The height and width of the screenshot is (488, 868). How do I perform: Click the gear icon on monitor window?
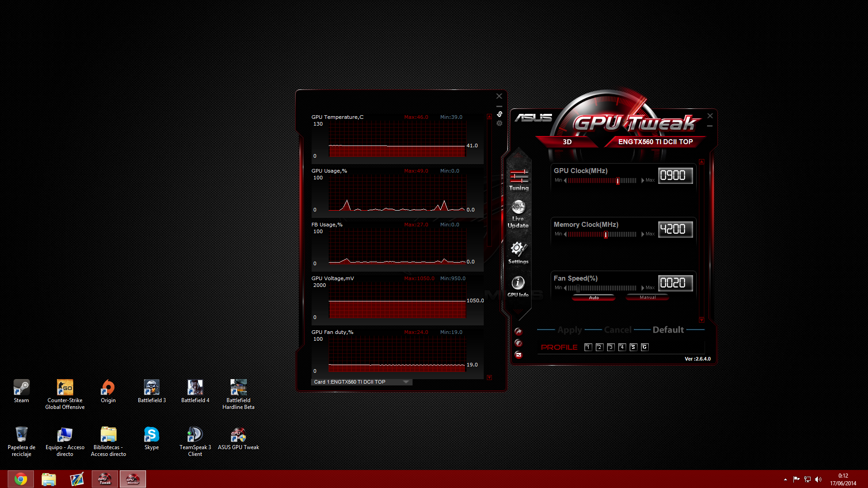(x=500, y=123)
